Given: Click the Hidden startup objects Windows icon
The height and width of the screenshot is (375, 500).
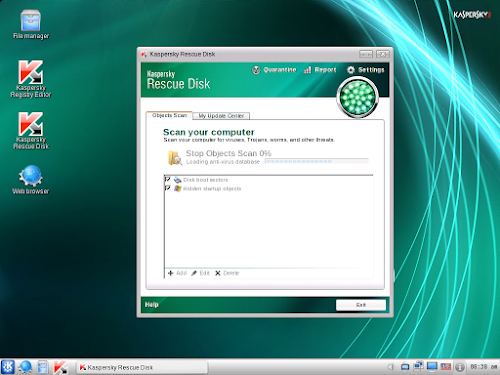Looking at the screenshot, I should point(178,189).
